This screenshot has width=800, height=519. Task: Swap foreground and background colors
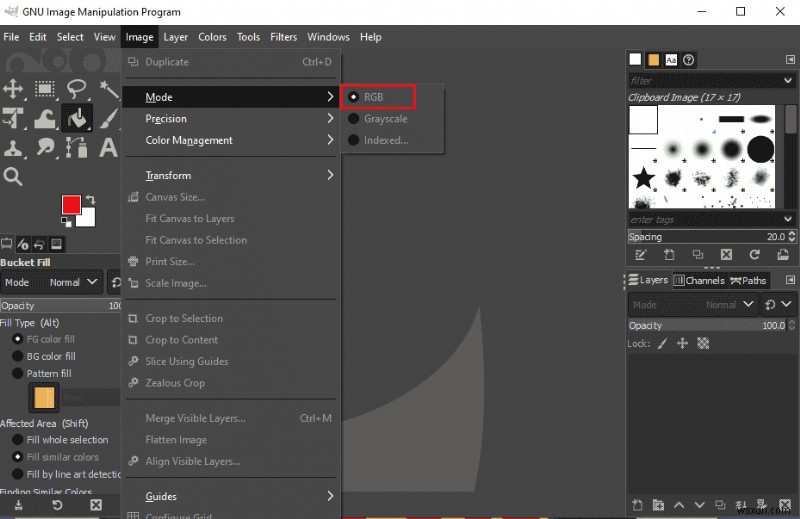click(x=90, y=199)
